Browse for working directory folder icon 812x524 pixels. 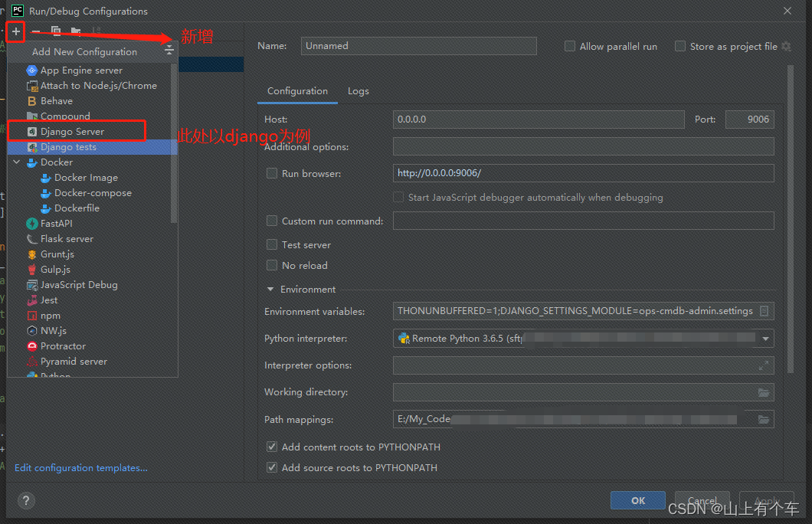[764, 392]
